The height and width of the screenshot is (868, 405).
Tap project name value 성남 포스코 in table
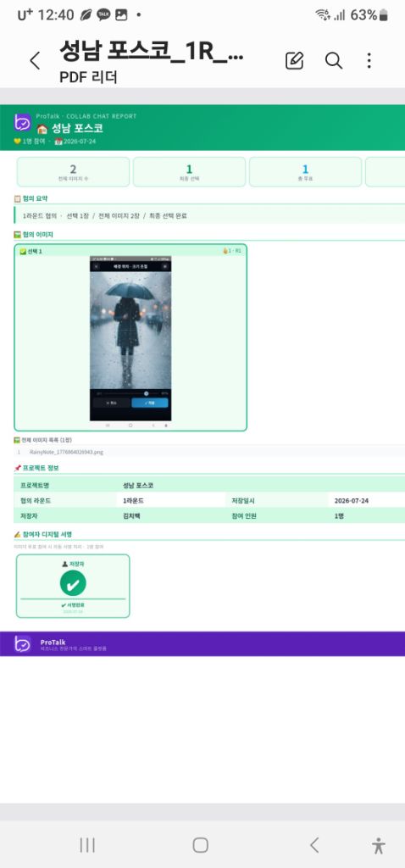tap(138, 486)
